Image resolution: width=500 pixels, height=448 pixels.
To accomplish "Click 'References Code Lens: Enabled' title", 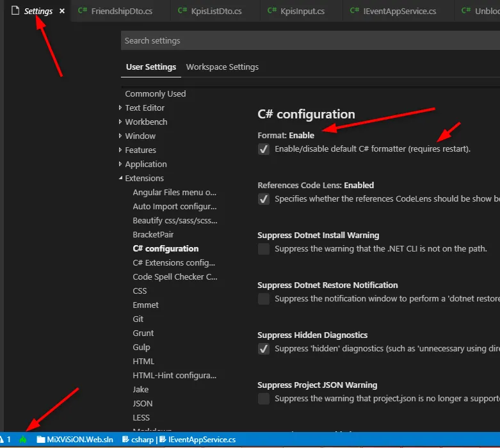I will pyautogui.click(x=316, y=185).
